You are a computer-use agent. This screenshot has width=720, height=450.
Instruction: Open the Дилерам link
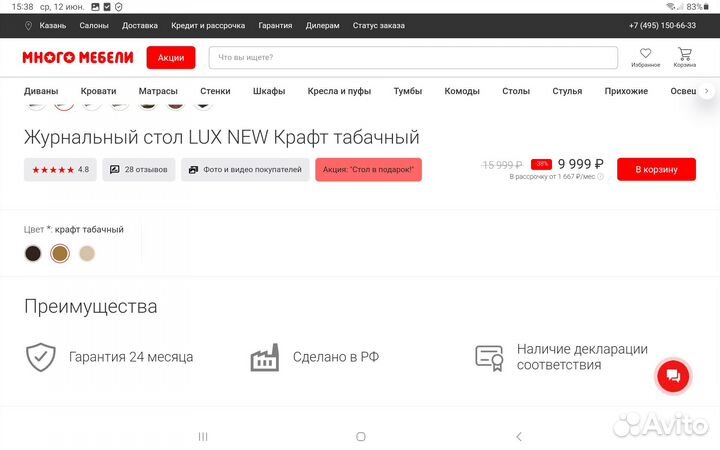(322, 26)
